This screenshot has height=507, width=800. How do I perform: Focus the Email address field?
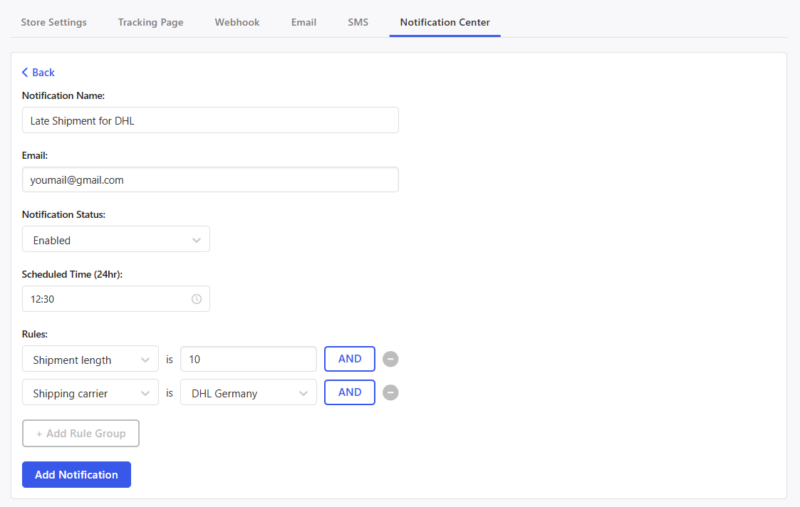(x=210, y=180)
